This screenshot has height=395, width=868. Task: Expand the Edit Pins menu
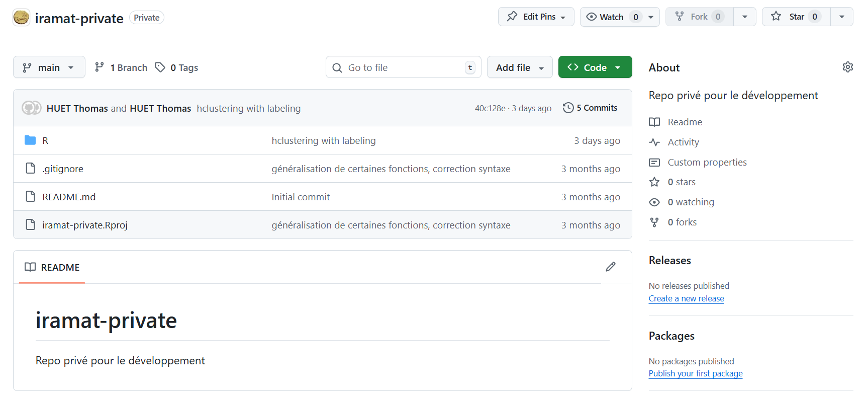click(536, 17)
